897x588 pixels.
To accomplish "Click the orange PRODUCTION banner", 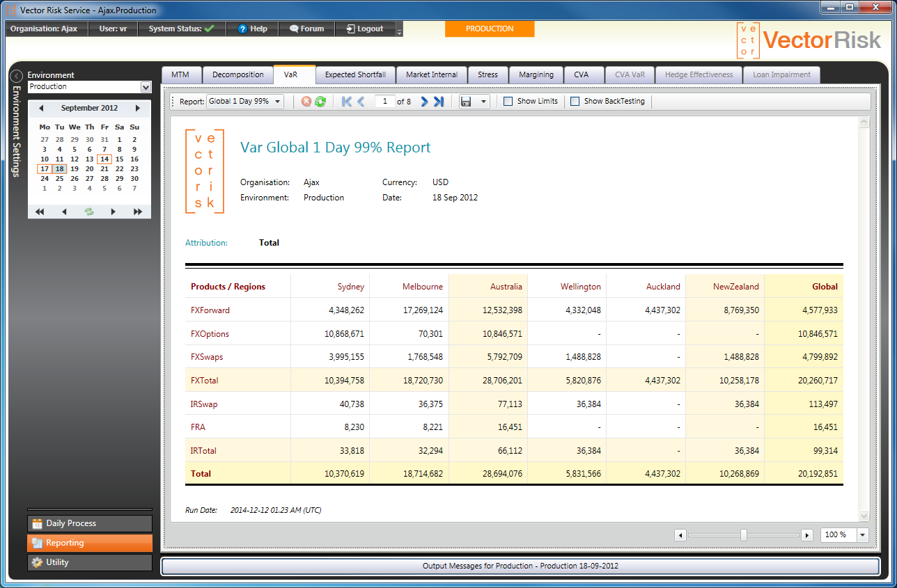I will click(490, 29).
